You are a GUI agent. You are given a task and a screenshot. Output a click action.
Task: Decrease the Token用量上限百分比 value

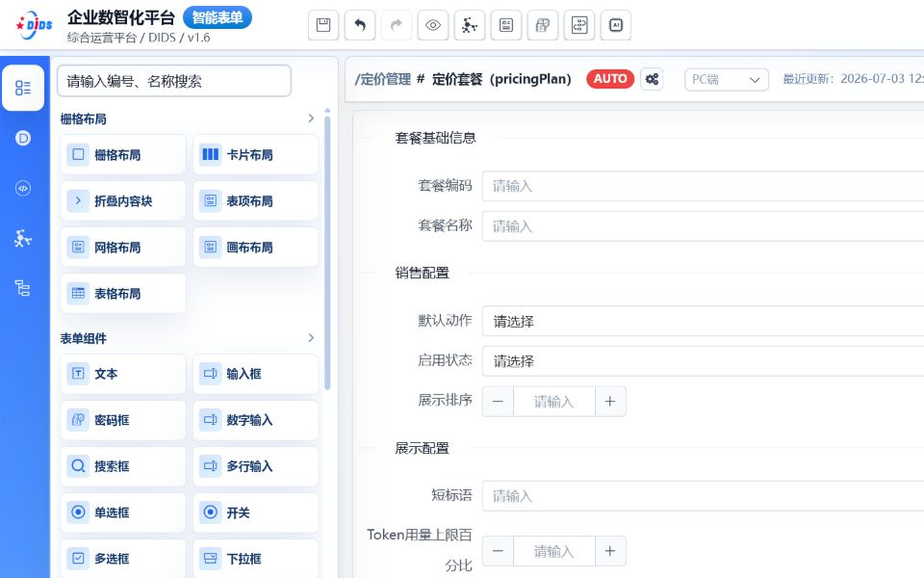tap(498, 551)
